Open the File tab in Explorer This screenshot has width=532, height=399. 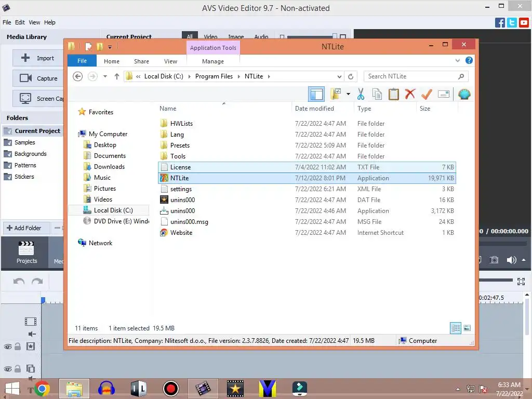pos(82,61)
